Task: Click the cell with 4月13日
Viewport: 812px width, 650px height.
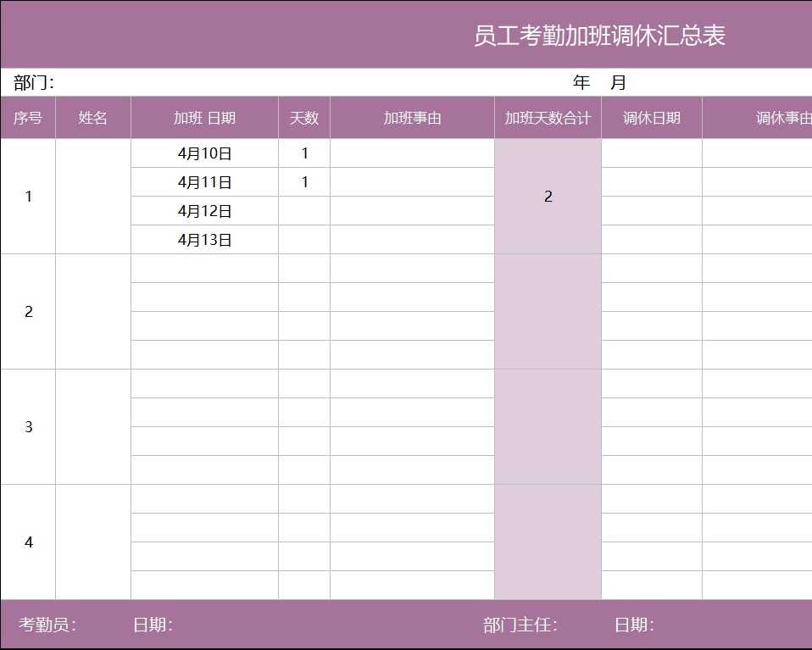Action: tap(204, 240)
